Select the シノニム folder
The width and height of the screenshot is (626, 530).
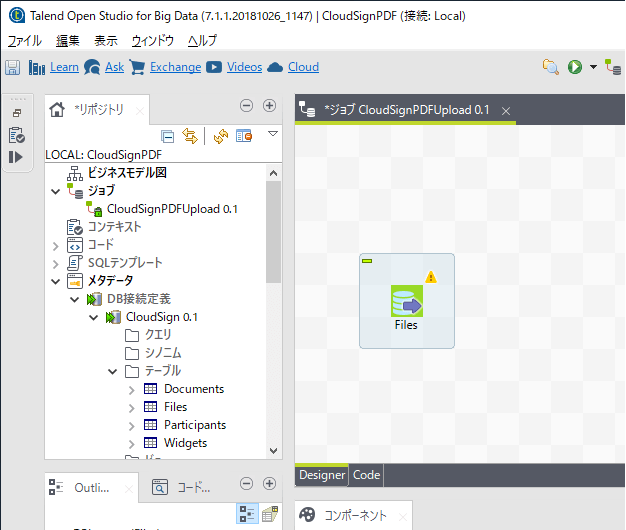[163, 353]
